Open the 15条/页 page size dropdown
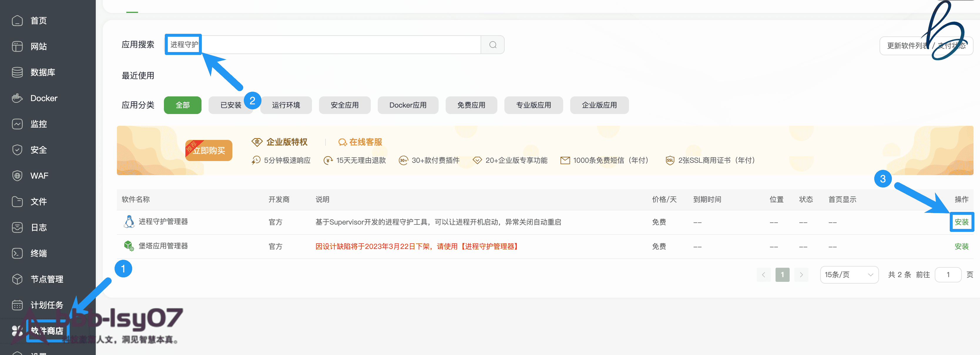 [849, 274]
